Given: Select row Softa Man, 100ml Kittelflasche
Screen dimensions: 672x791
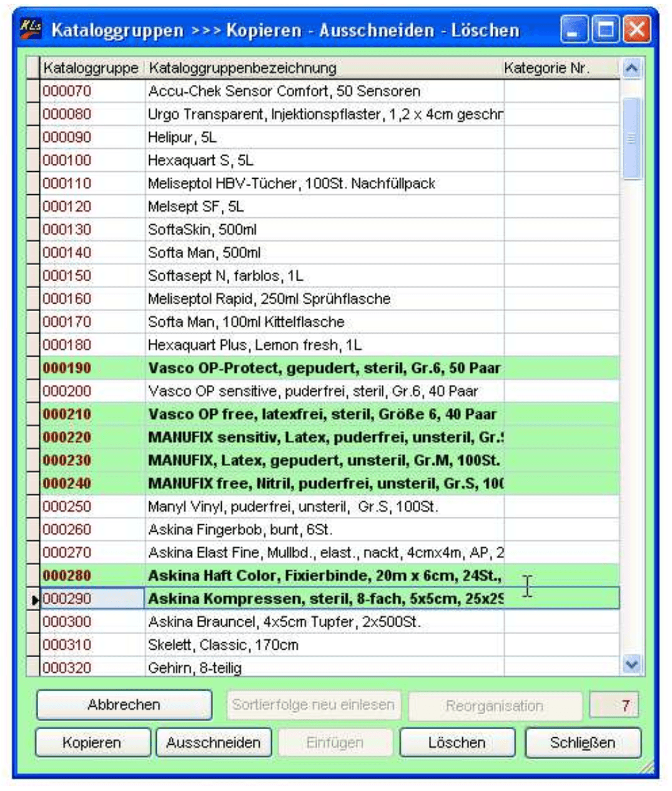Looking at the screenshot, I should coord(324,322).
